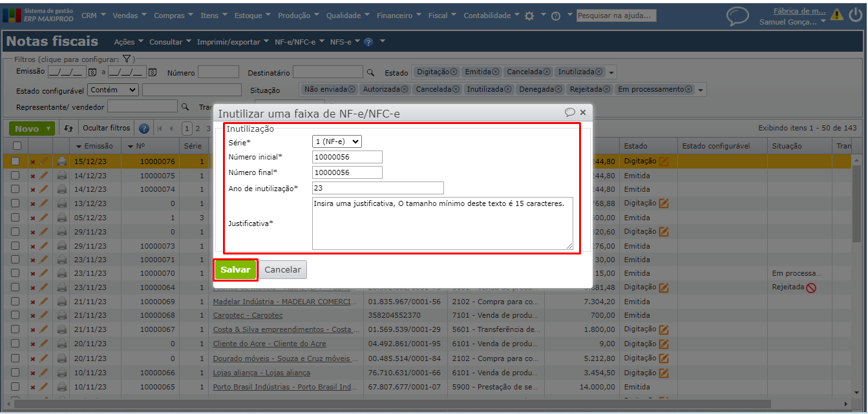Click the delete X icon on row 13/12/23

pos(33,203)
